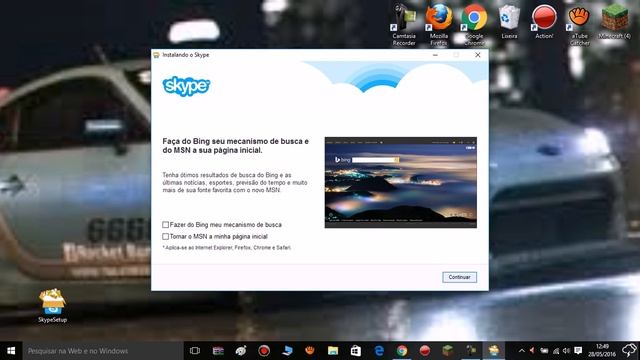Open the solid red ball app in taskbar
The width and height of the screenshot is (640, 360).
coord(424,351)
